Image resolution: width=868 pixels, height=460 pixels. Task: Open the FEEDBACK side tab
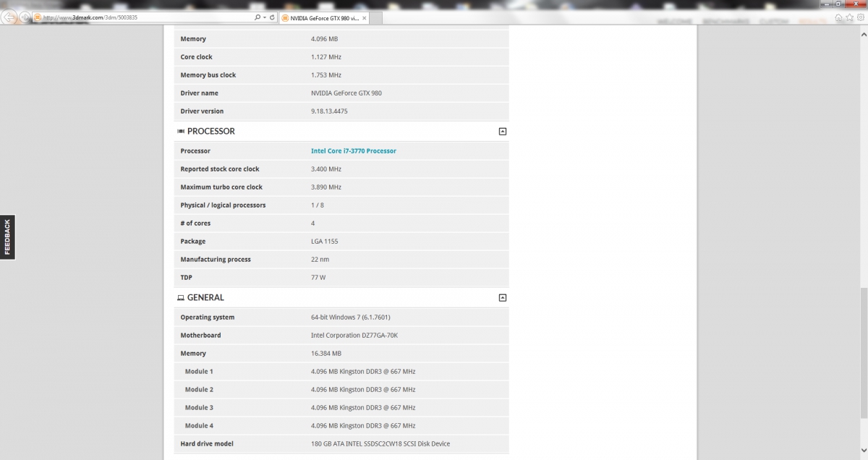click(x=7, y=237)
